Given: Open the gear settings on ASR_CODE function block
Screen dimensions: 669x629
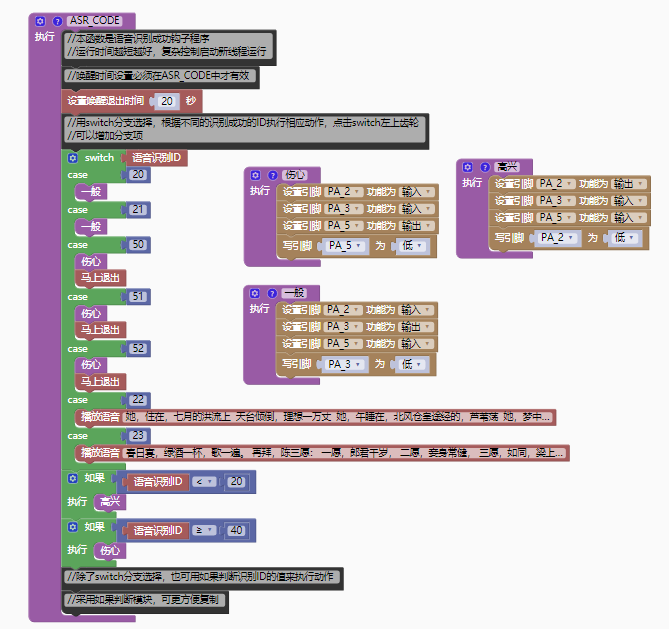Looking at the screenshot, I should (40, 21).
